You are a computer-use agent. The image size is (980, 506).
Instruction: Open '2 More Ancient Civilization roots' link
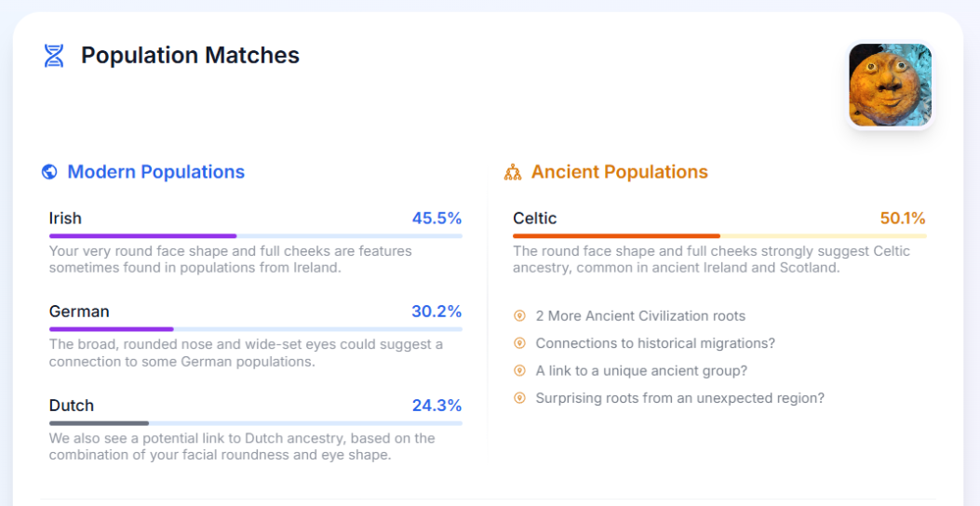(x=640, y=316)
